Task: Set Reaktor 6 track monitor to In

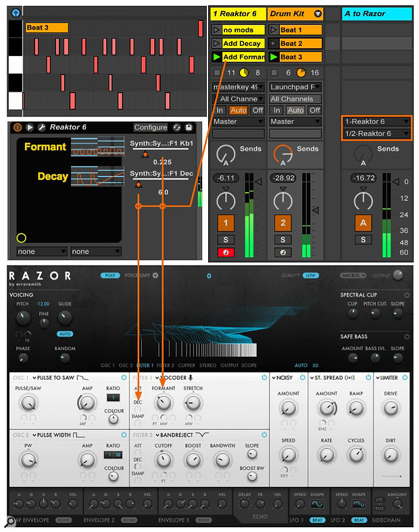Action: 220,110
